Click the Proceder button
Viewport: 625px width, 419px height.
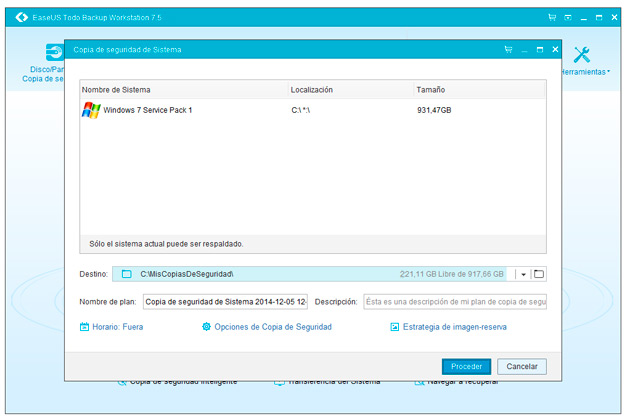coord(466,366)
